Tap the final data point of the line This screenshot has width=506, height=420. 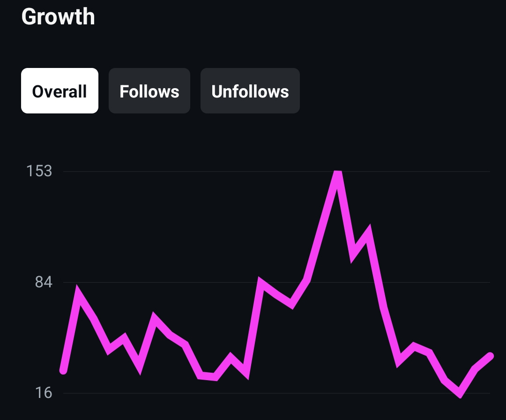click(491, 356)
